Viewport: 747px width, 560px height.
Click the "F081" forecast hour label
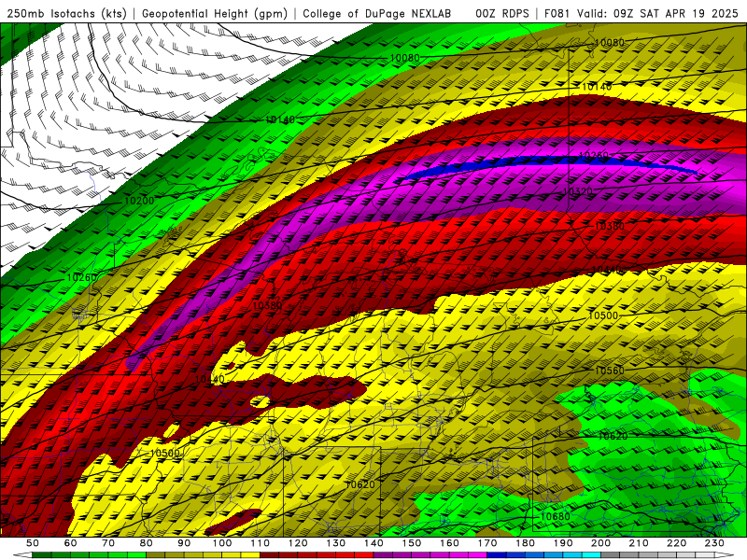[557, 14]
